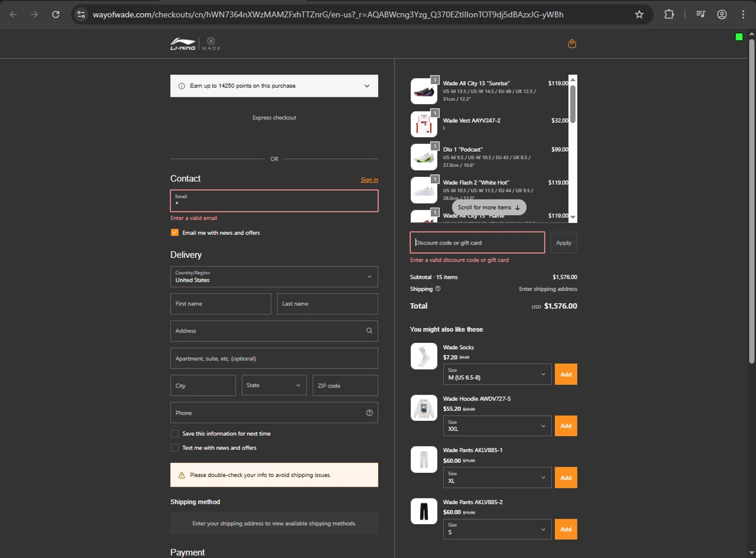
Task: Click white Wade Pants AKLVB85-1 thumbnail
Action: [x=424, y=459]
